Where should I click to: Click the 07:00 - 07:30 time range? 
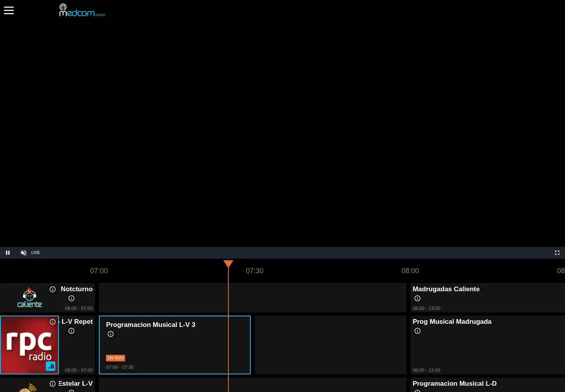click(120, 367)
